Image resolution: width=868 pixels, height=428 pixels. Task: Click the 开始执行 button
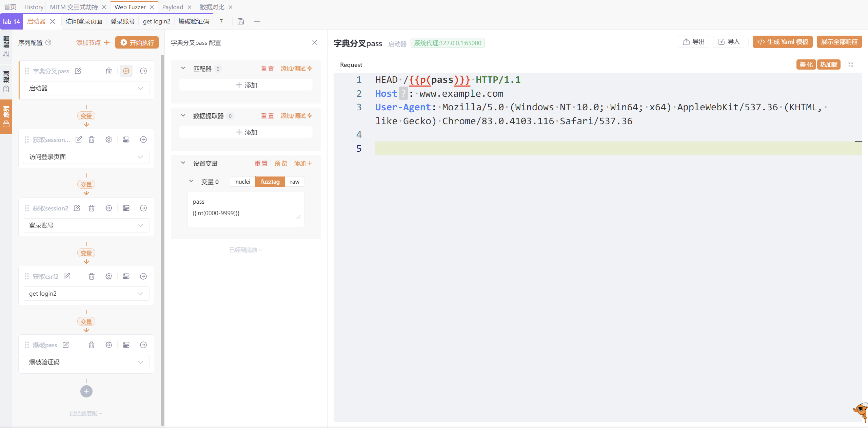[137, 42]
